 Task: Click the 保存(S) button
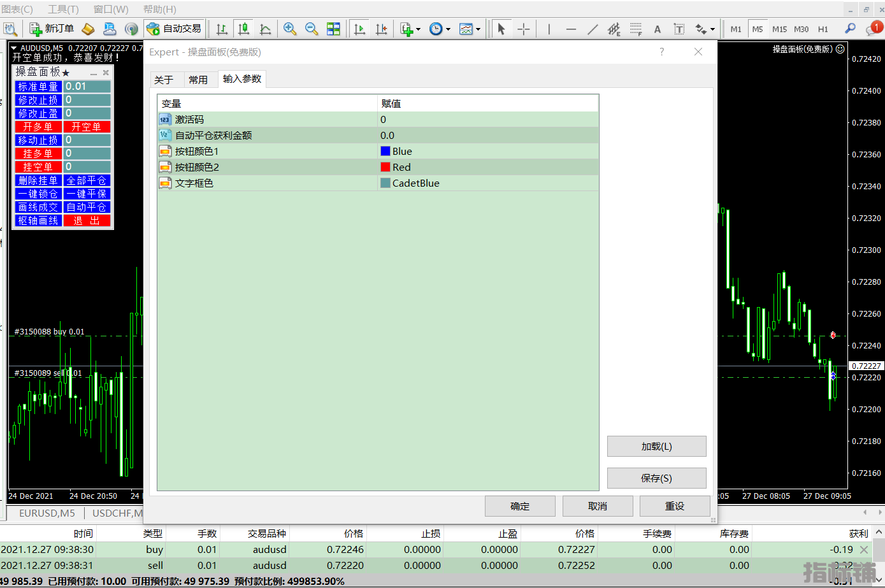click(x=657, y=478)
